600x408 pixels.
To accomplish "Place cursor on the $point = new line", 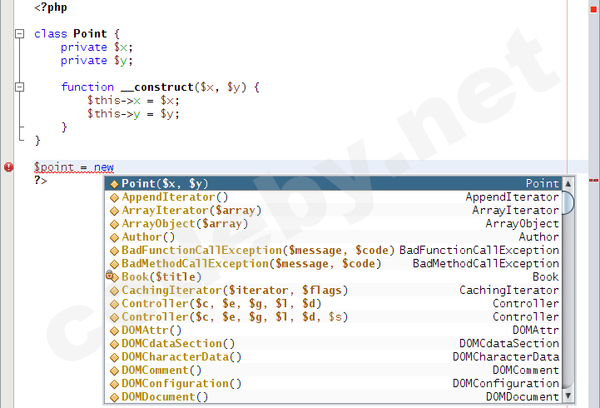I will click(x=74, y=167).
